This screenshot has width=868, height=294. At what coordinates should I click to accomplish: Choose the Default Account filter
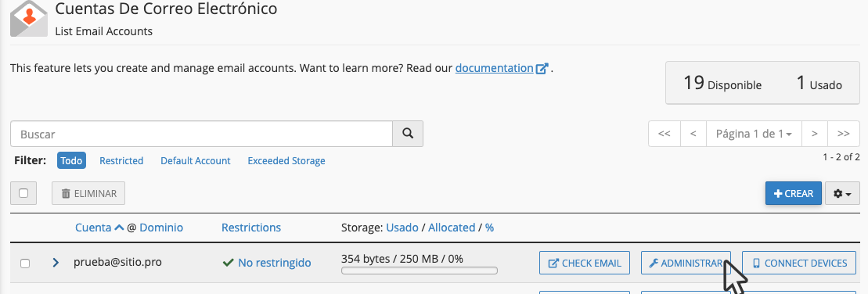(196, 161)
